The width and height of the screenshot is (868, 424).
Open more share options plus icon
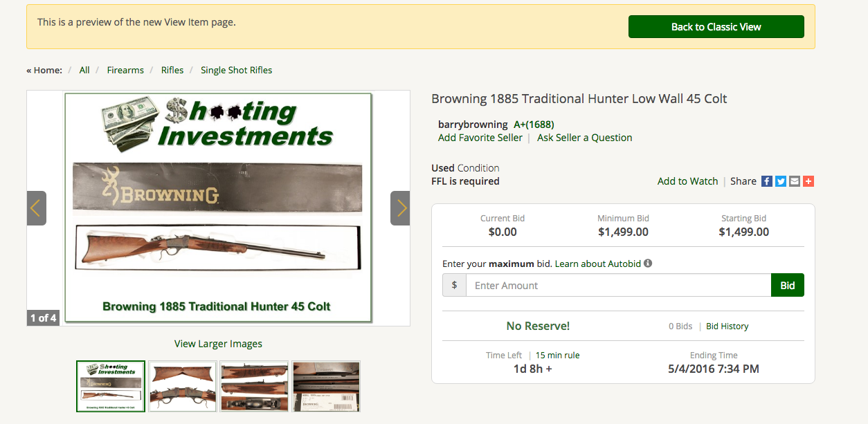[x=808, y=181]
